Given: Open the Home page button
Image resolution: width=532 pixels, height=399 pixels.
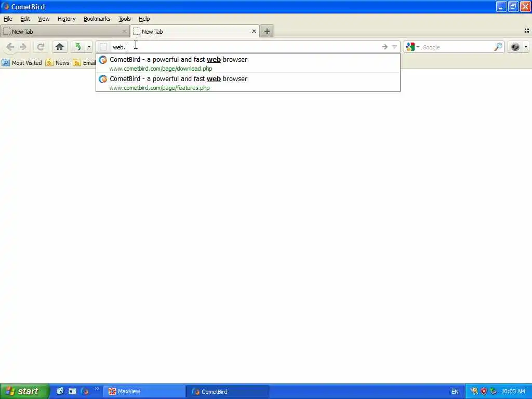Looking at the screenshot, I should tap(60, 47).
